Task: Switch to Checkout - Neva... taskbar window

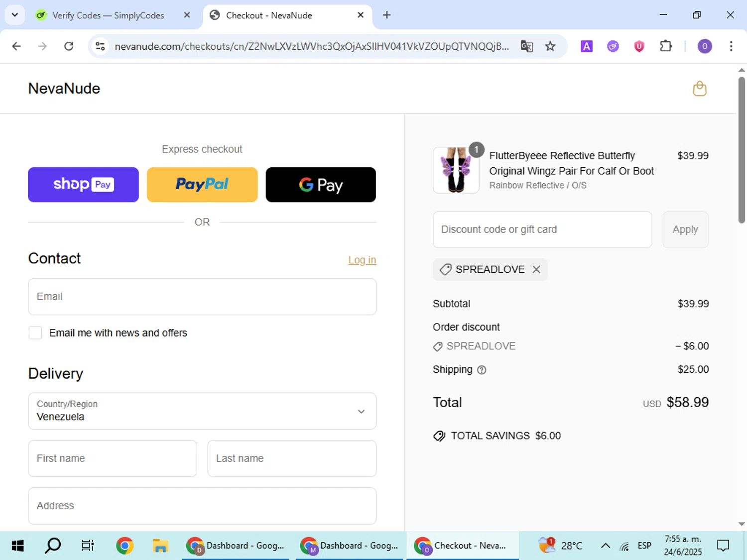Action: point(463,546)
